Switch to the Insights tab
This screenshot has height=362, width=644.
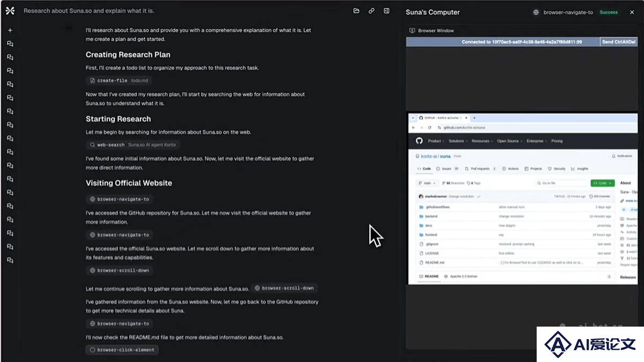point(580,168)
